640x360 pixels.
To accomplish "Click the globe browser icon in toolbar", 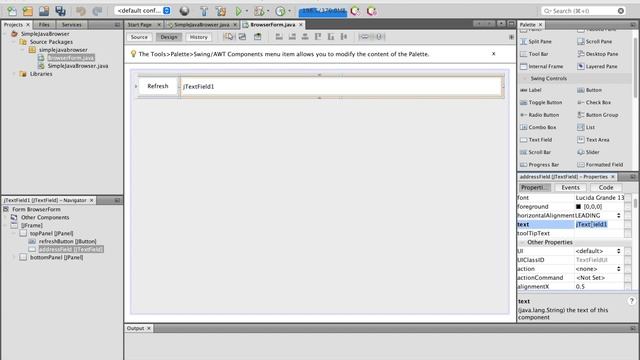I will coord(184,11).
